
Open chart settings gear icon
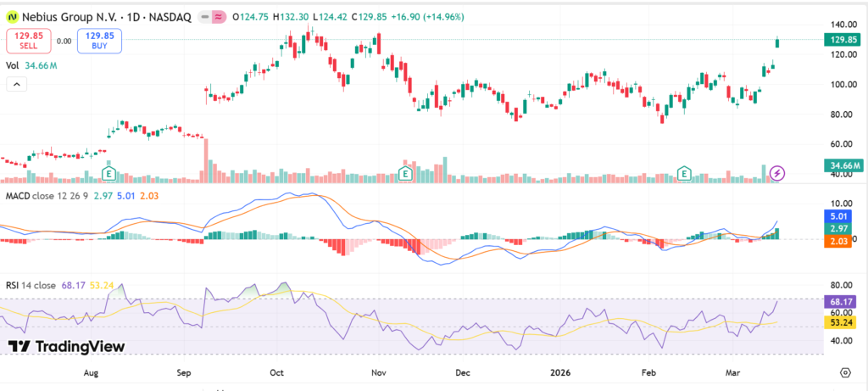tap(845, 372)
